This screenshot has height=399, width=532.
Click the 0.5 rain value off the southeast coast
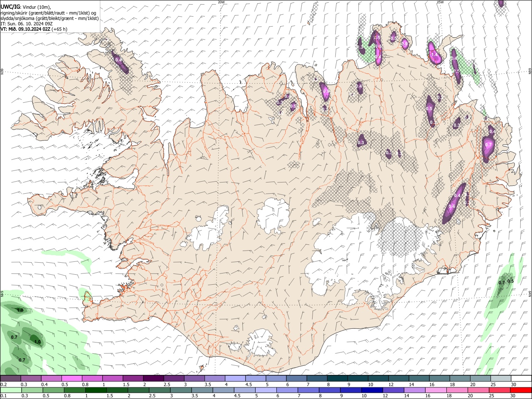coord(511,281)
